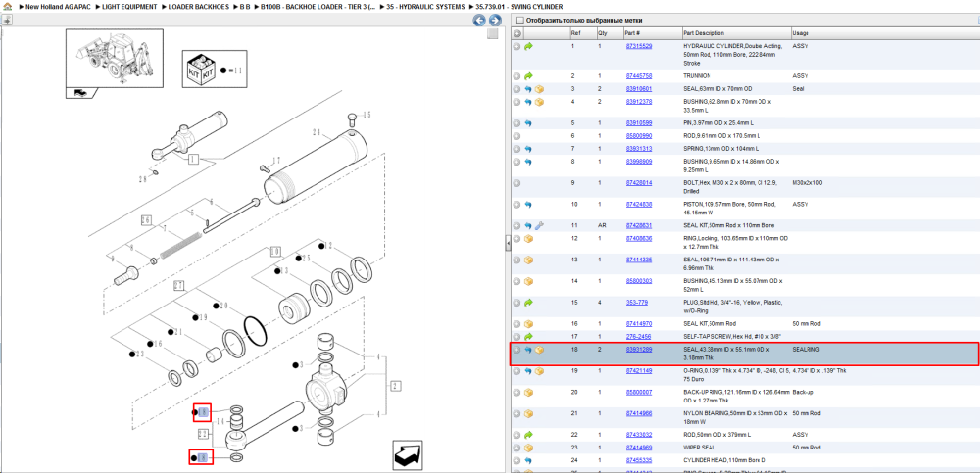
Task: Open 35 - HYDRAULIC SYSTEMS breadcrumb
Action: (425, 6)
